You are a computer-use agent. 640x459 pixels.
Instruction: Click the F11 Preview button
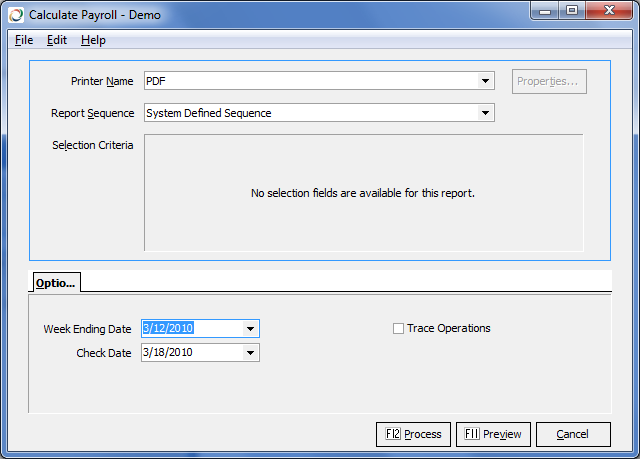click(x=494, y=434)
